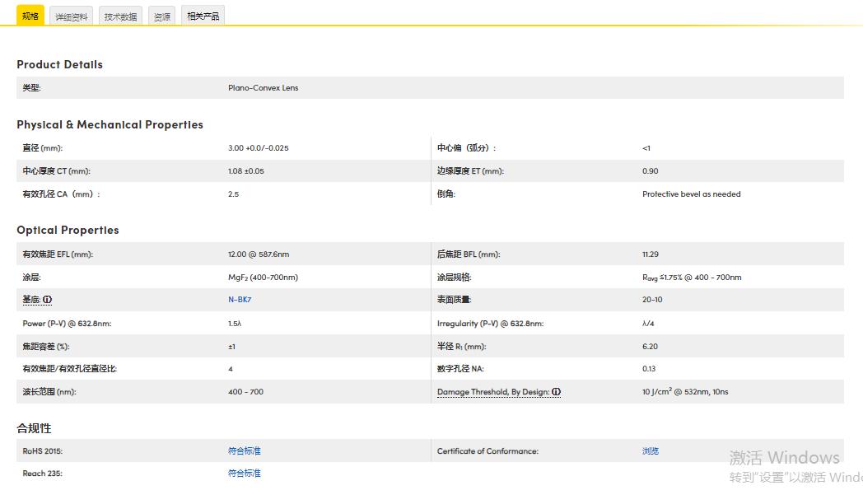Open 浏览 link for Certificate of Conformance

click(x=651, y=451)
